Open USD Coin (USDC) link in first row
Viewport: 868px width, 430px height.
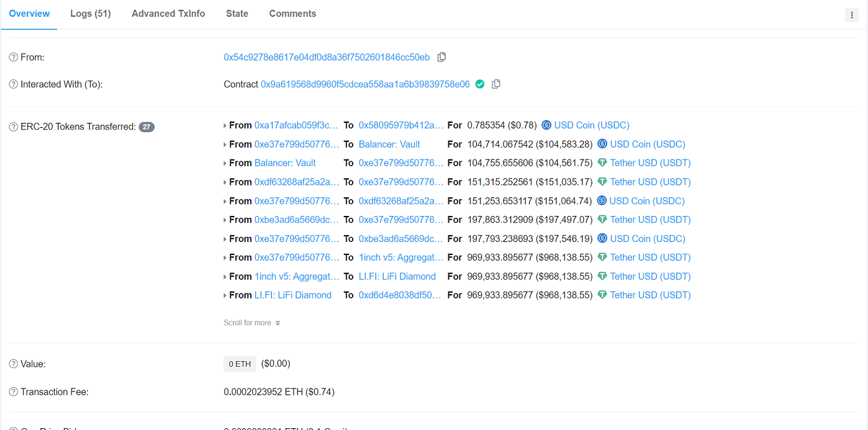[x=592, y=125]
